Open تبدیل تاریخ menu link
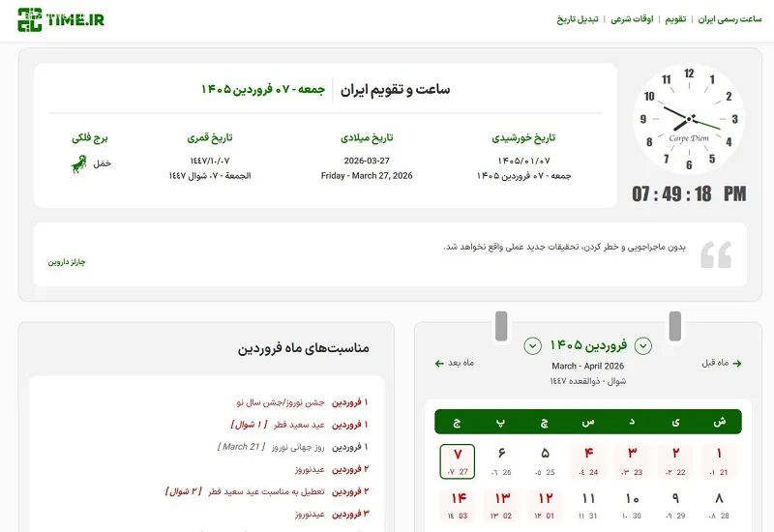 pos(578,19)
